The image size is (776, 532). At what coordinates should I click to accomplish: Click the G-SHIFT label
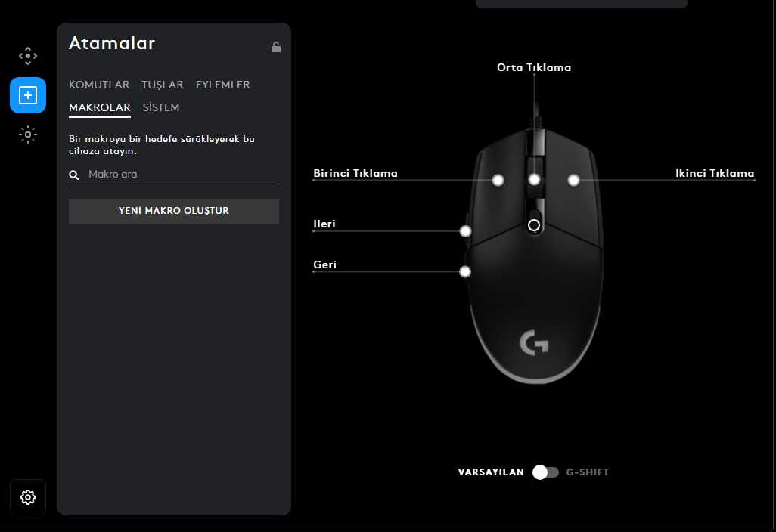[x=588, y=472]
